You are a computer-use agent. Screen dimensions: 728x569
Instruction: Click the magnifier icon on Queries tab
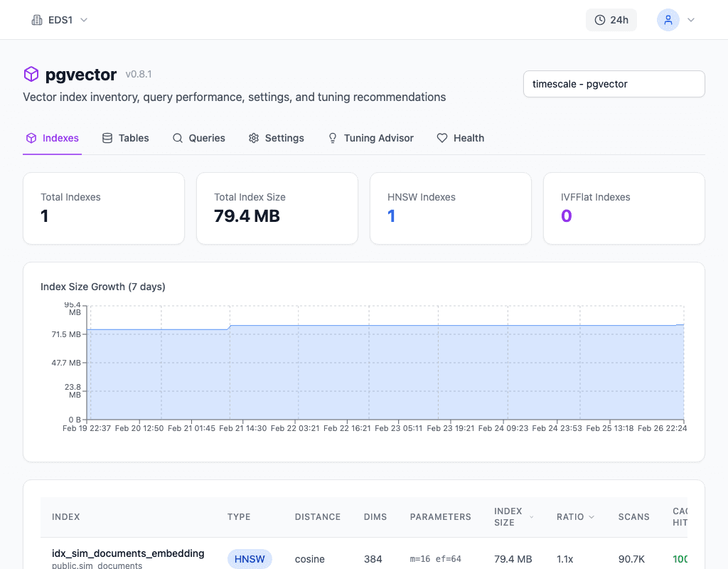pos(178,138)
